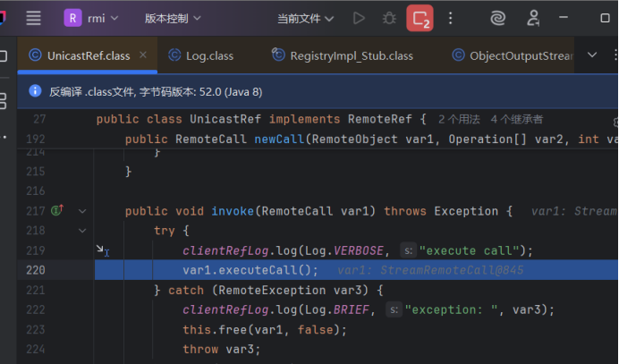The image size is (619, 364).
Task: Open the 版本控制 dropdown menu
Action: [172, 18]
